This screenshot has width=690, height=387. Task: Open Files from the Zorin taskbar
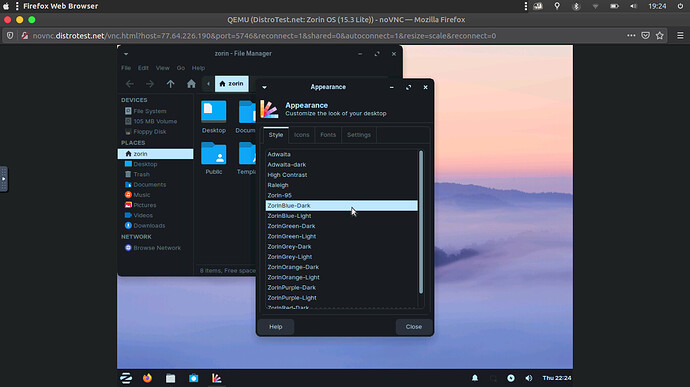pos(170,378)
